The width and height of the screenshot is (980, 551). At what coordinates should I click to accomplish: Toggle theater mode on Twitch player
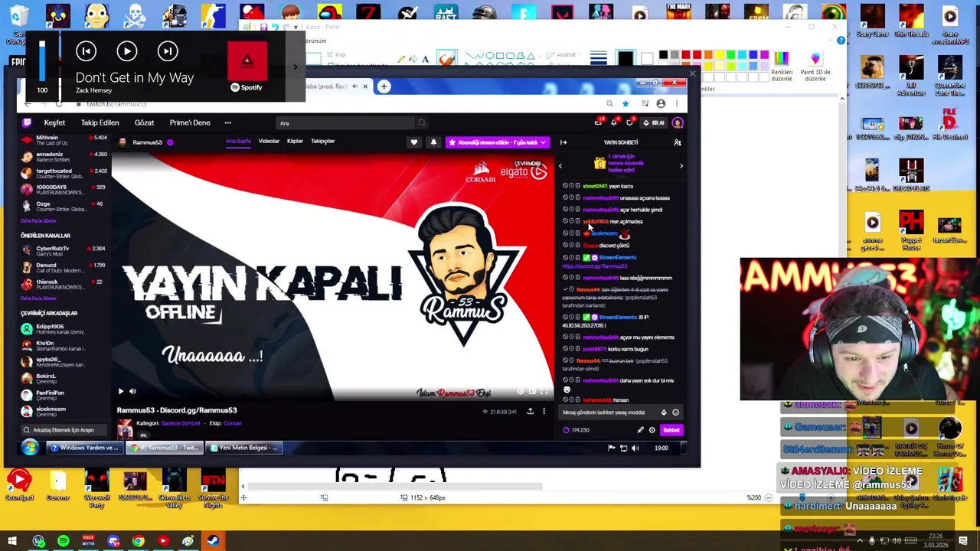tap(532, 391)
